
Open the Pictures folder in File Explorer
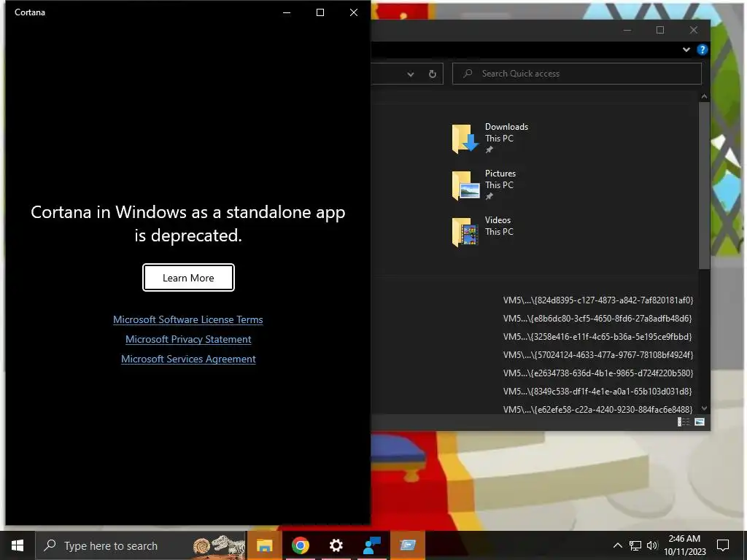tap(484, 184)
